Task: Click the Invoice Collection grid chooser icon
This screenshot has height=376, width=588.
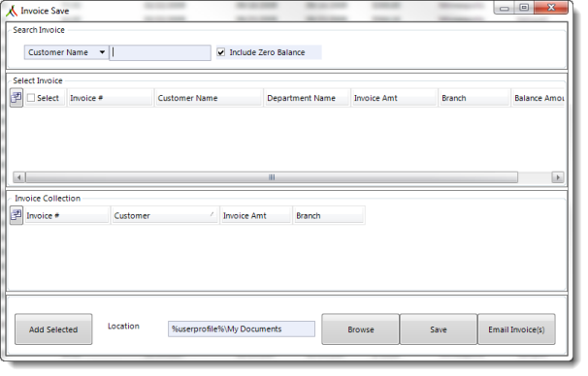Action: click(x=16, y=216)
